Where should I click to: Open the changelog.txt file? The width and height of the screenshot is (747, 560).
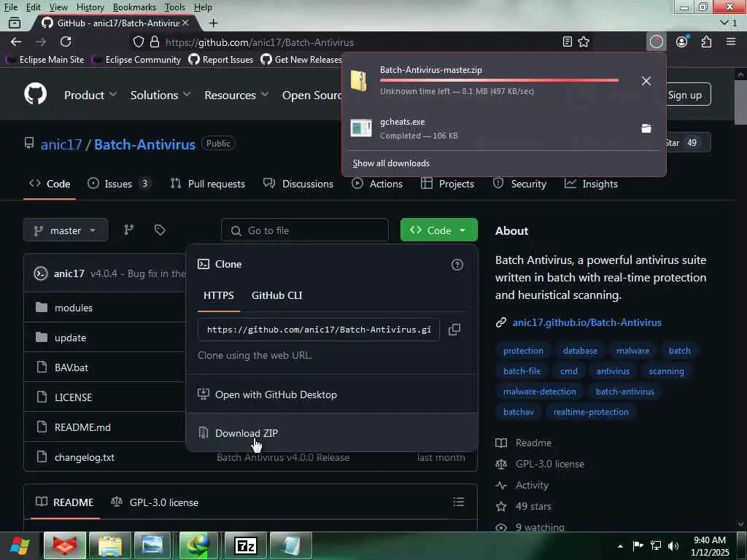pos(85,457)
